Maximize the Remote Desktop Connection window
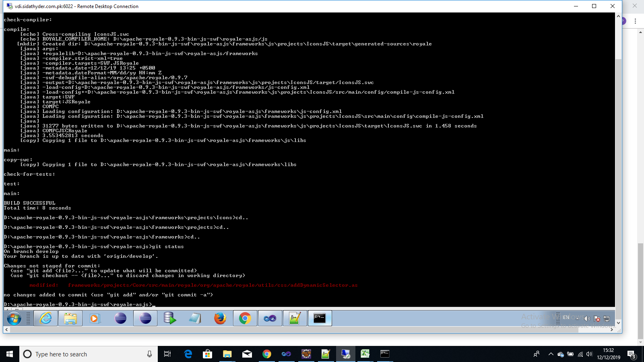Screen dimensions: 644x362 coord(594,6)
